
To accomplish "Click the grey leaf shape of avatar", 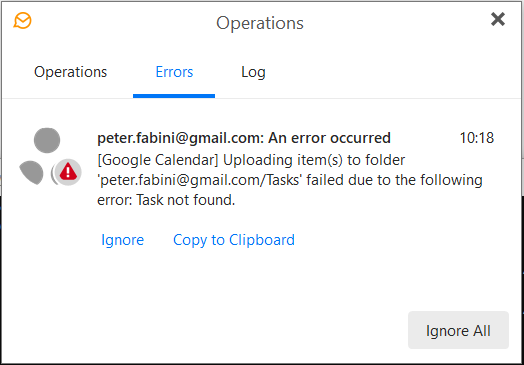I will pos(31,172).
